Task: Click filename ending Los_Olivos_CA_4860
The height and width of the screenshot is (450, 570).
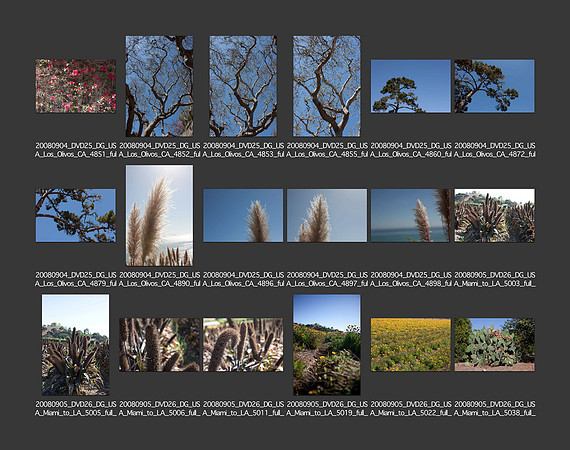Action: (411, 150)
